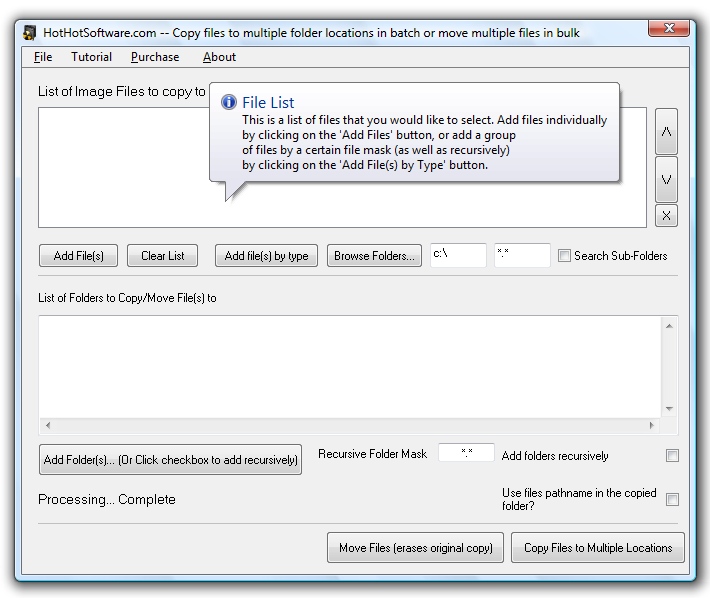The image size is (710, 598).
Task: Toggle Use files pathname in copied folder checkbox
Action: click(x=672, y=499)
